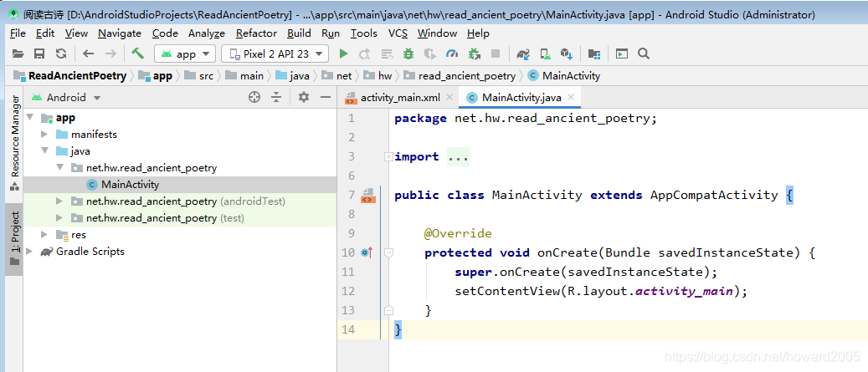
Task: Click the activity_main reference on line 12
Action: 684,291
